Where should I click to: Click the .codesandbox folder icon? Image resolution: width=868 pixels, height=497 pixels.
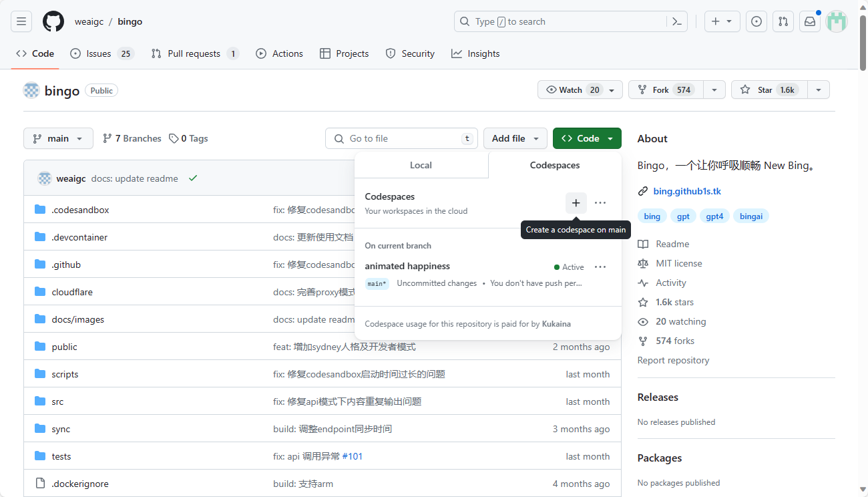(x=40, y=210)
